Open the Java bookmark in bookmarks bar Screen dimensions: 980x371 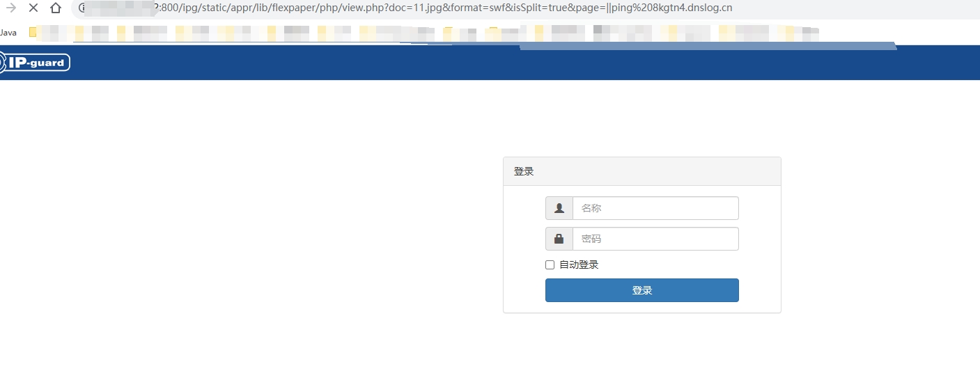[8, 32]
